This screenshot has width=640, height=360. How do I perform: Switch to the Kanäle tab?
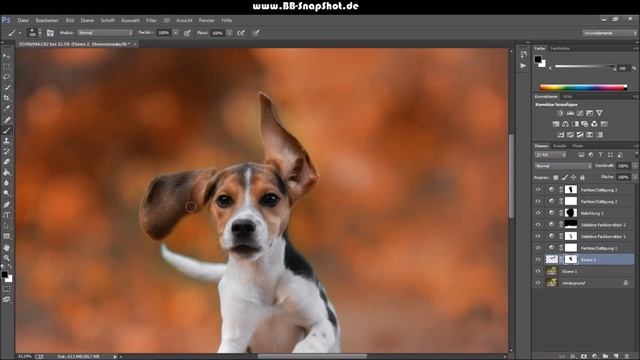pyautogui.click(x=560, y=146)
